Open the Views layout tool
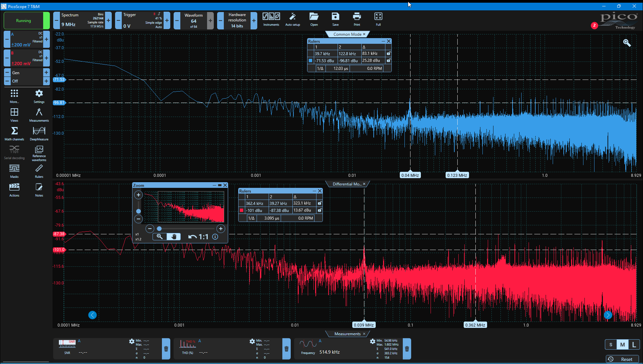643x364 pixels. point(14,115)
